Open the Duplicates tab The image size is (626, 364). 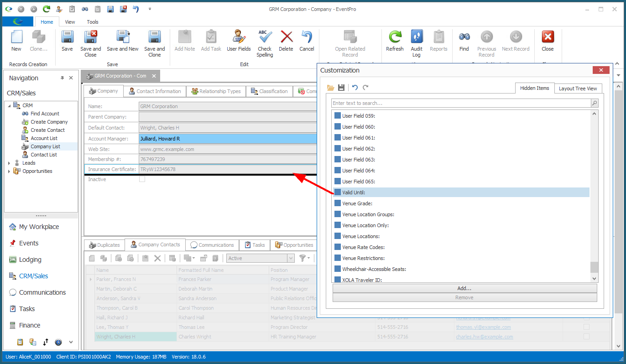104,245
